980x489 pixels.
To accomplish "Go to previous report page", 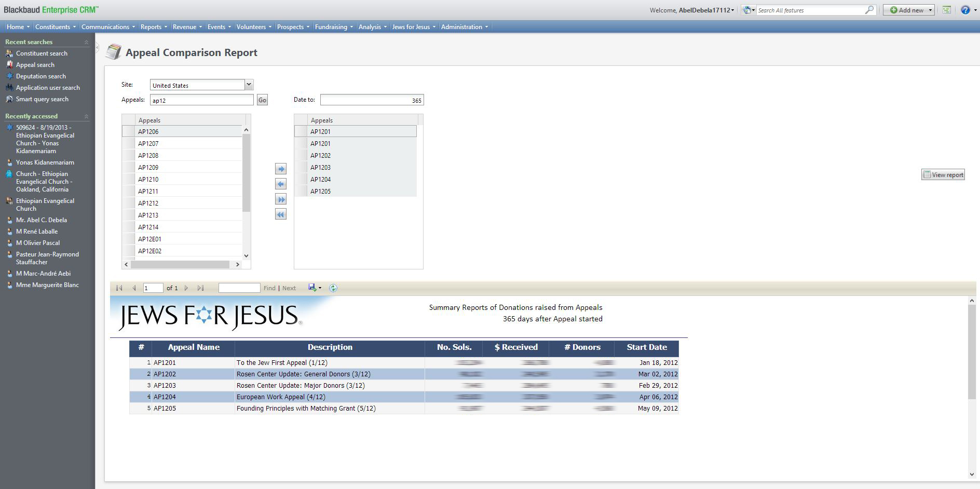I will pyautogui.click(x=134, y=288).
